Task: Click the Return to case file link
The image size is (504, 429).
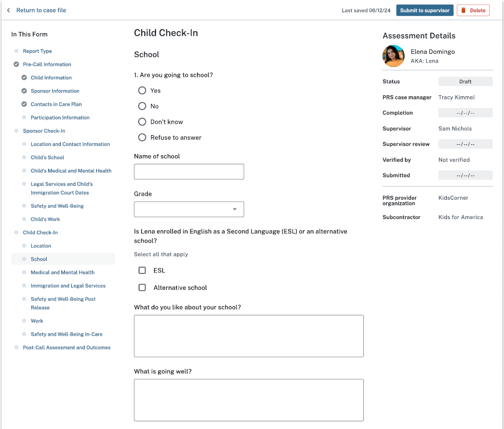Action: click(41, 10)
